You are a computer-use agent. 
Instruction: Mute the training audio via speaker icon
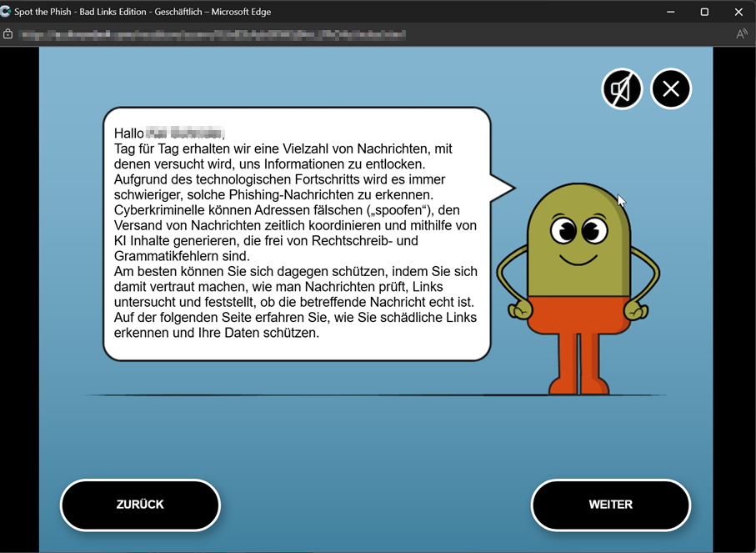click(622, 88)
